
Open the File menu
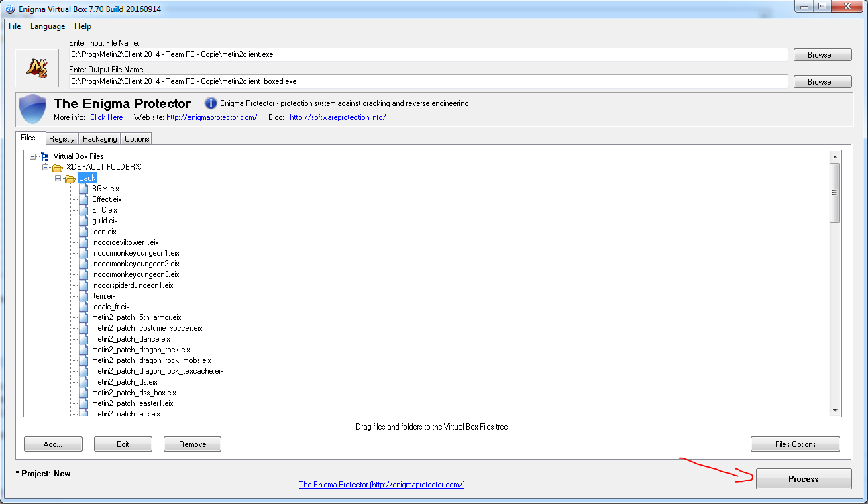tap(15, 26)
